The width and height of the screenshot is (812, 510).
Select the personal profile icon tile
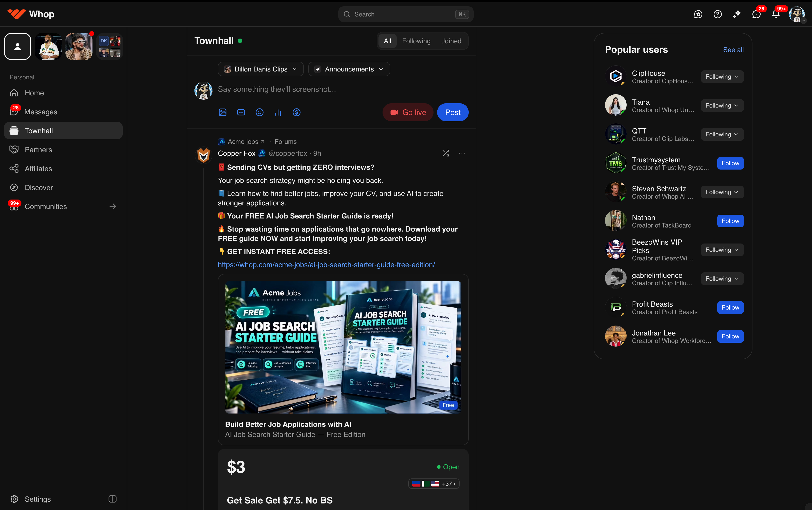(x=18, y=46)
